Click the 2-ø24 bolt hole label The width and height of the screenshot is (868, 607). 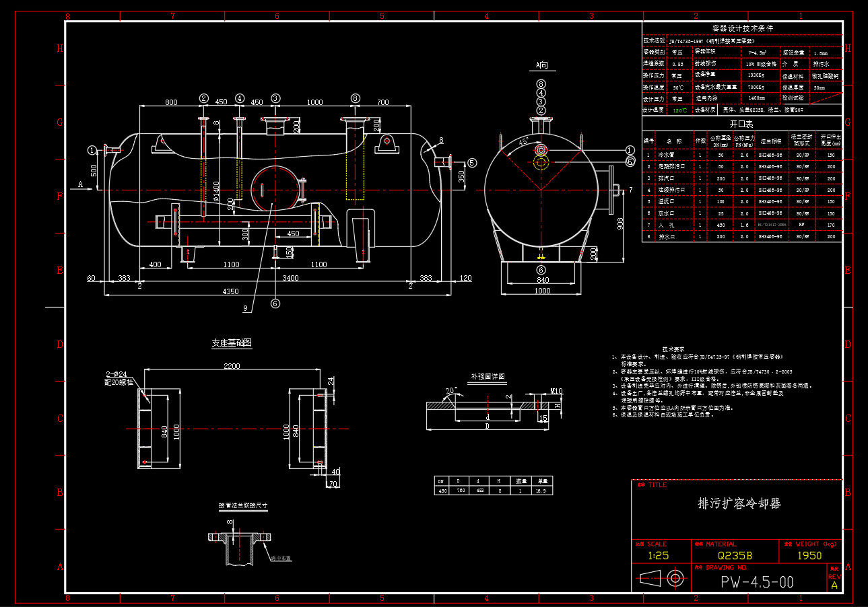pos(115,373)
